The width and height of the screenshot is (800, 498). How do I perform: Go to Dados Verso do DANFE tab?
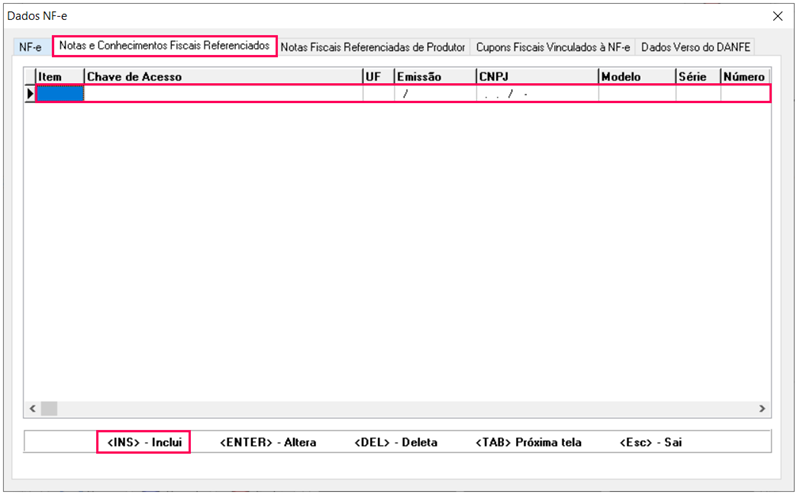point(696,47)
